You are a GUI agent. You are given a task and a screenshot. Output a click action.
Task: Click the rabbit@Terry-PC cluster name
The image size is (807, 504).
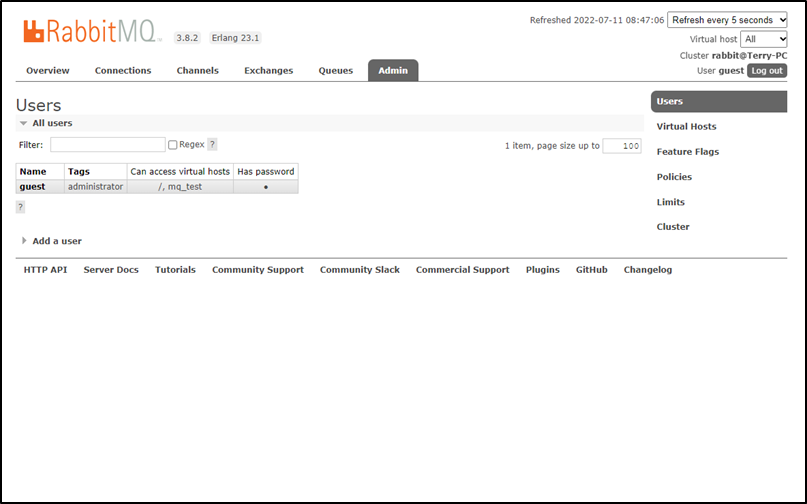click(x=749, y=56)
